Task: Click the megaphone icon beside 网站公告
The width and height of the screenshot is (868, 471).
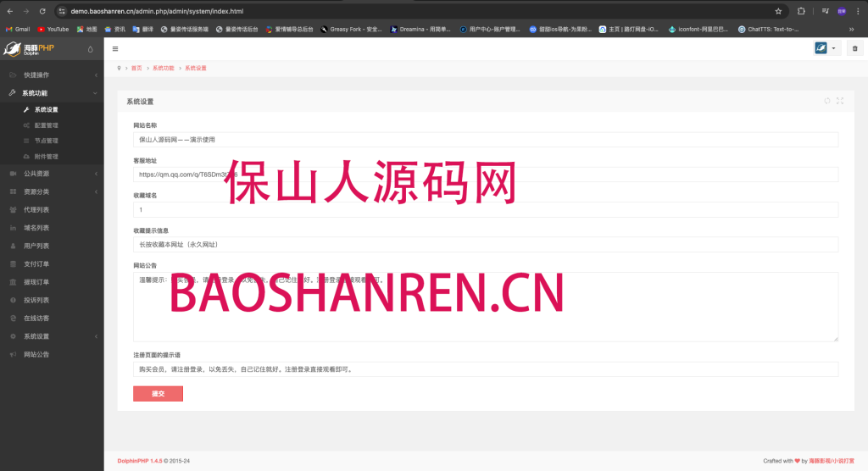Action: (13, 354)
